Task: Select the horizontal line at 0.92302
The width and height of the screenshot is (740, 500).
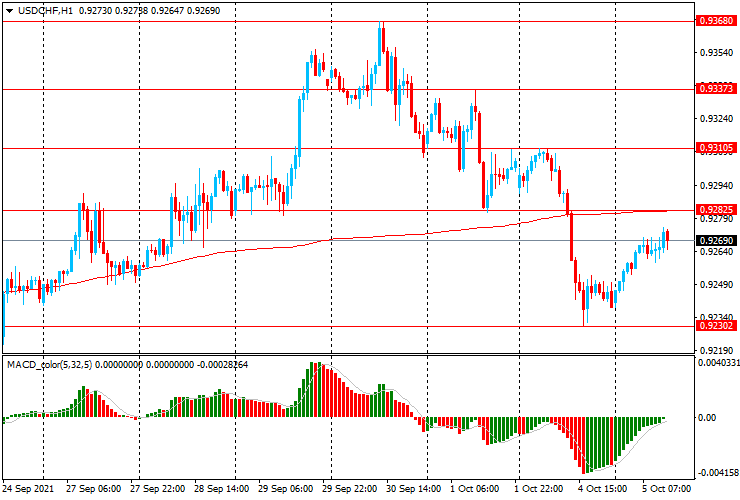Action: [x=348, y=326]
